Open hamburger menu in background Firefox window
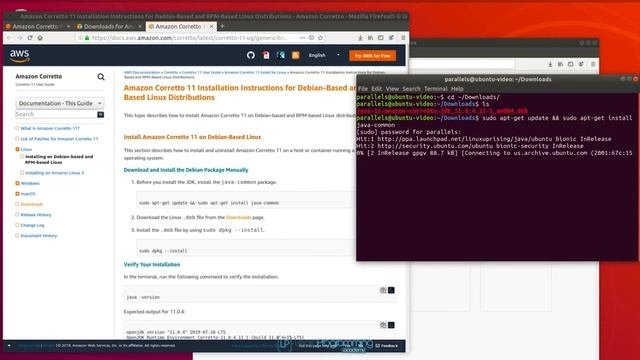Screen dimensions: 640x360 pyautogui.click(x=593, y=64)
